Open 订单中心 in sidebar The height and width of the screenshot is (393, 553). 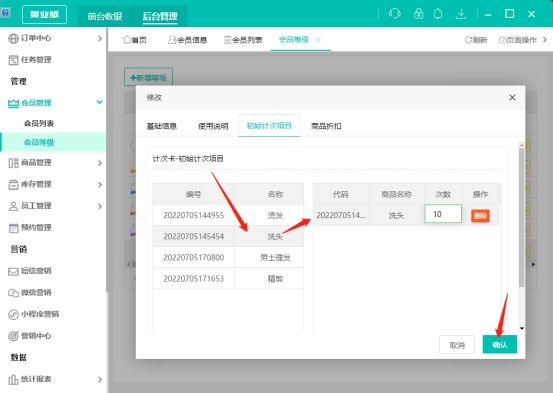tap(36, 38)
